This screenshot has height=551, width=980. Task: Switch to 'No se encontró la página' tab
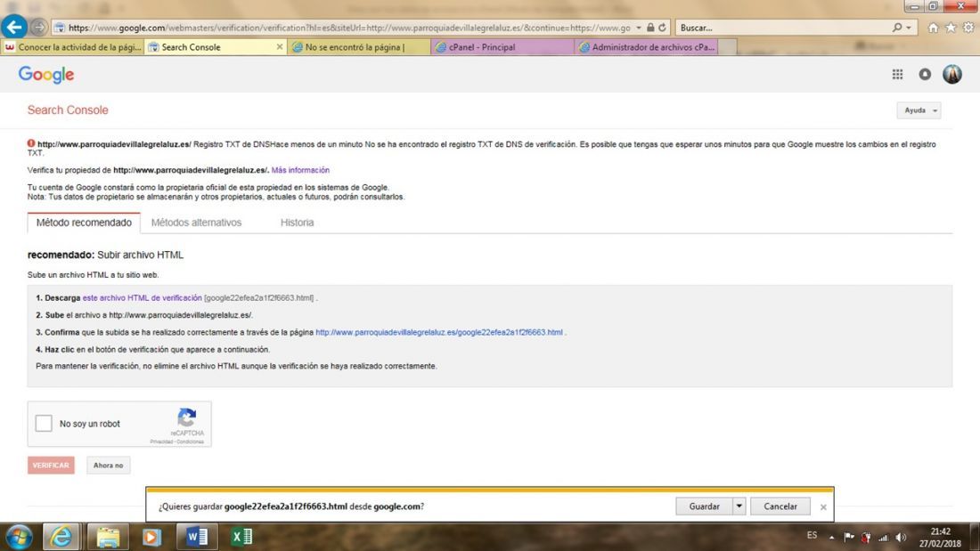[358, 47]
